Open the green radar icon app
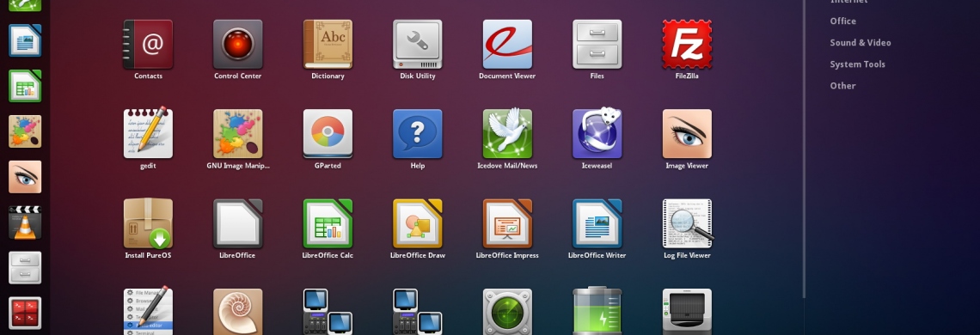Screen dimensions: 980x335 (507, 311)
